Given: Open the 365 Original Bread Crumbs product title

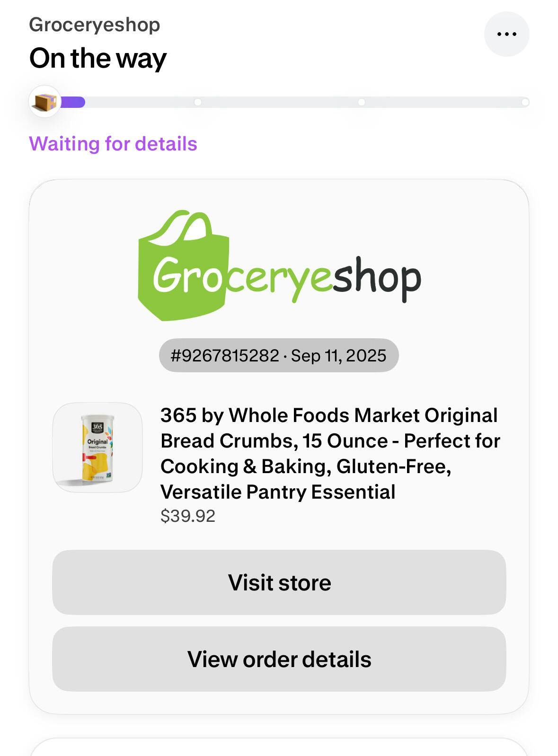Looking at the screenshot, I should point(329,453).
